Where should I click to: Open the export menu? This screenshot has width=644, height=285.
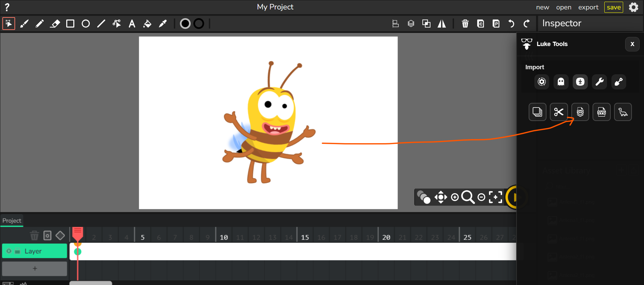click(588, 7)
